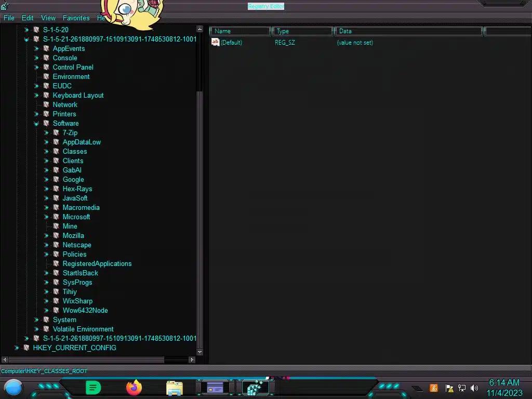Image resolution: width=532 pixels, height=399 pixels.
Task: Click the (Default) string value icon
Action: pos(216,42)
